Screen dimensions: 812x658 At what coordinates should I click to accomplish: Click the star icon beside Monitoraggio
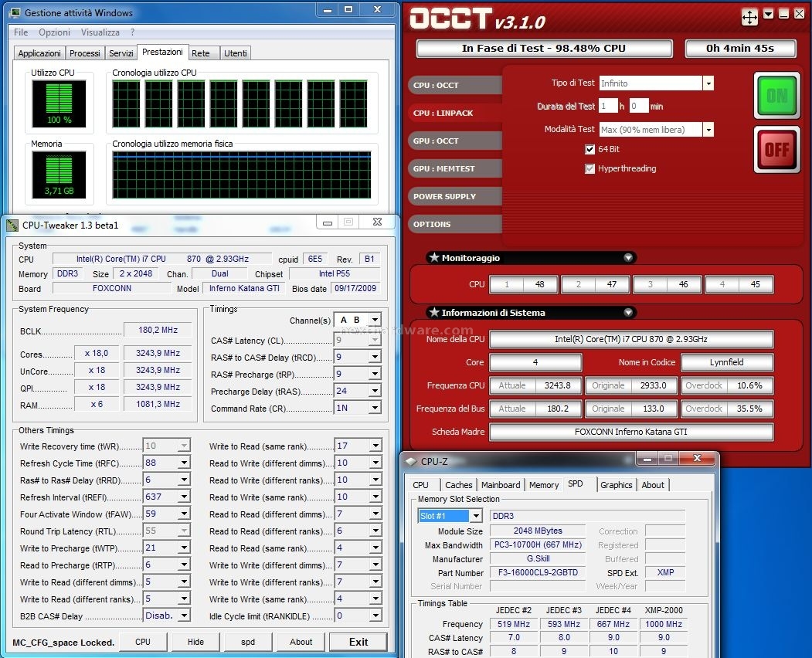pyautogui.click(x=434, y=257)
